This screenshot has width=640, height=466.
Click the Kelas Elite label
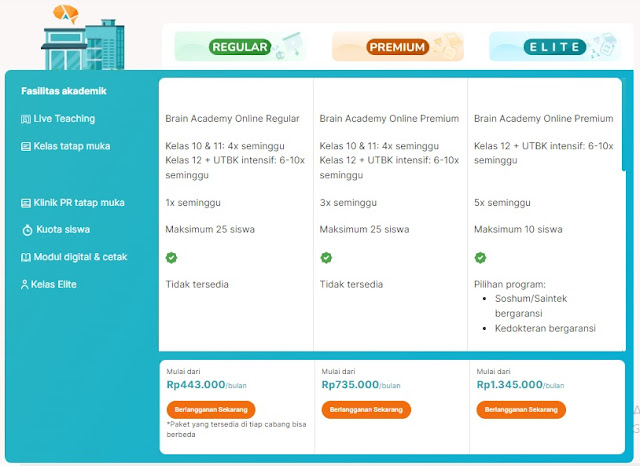click(54, 284)
